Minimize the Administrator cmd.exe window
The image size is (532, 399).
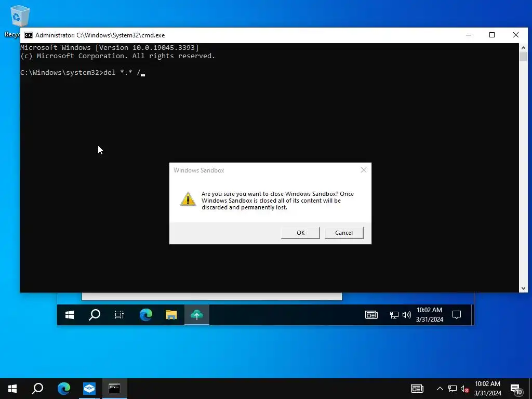coord(469,35)
